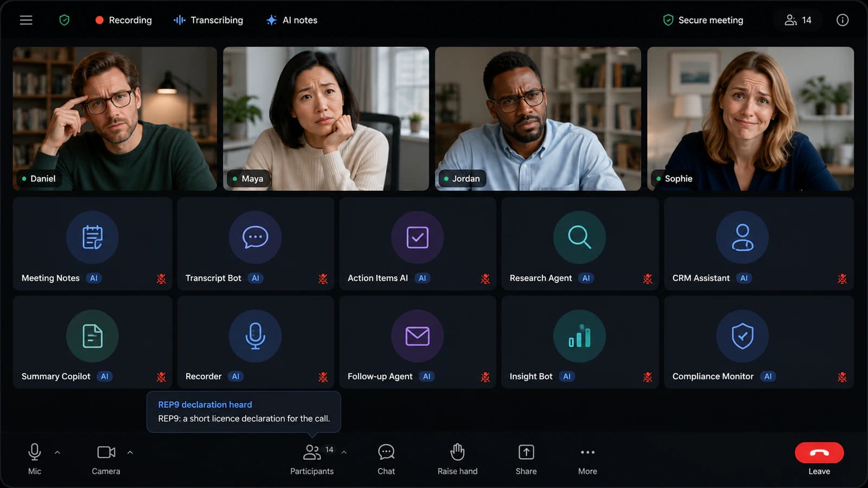The height and width of the screenshot is (488, 868).
Task: Click the AI badge next to Compliance Monitor
Action: tap(768, 376)
